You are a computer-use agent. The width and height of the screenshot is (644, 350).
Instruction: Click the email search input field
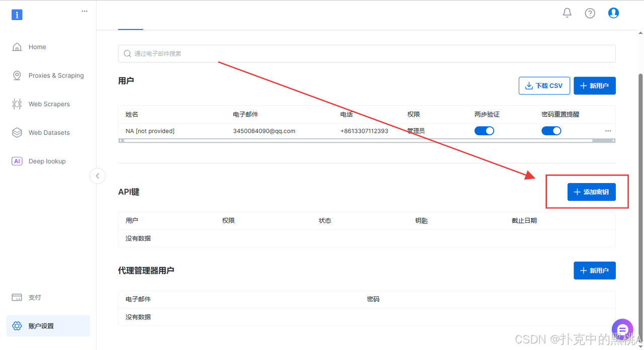click(367, 53)
